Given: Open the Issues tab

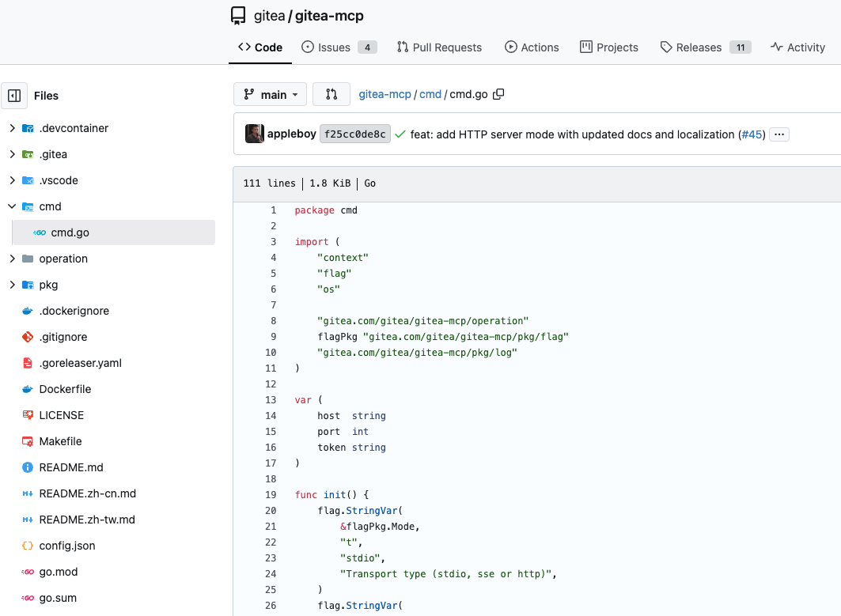Looking at the screenshot, I should coord(339,47).
